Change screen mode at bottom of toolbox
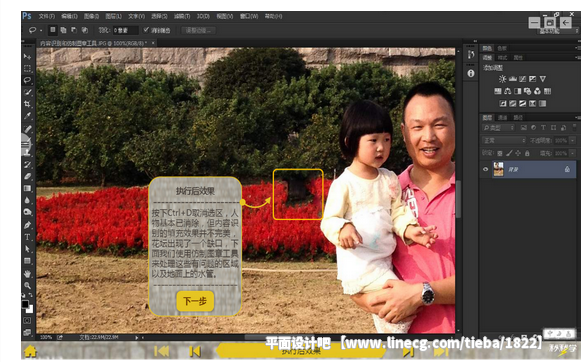 click(27, 332)
